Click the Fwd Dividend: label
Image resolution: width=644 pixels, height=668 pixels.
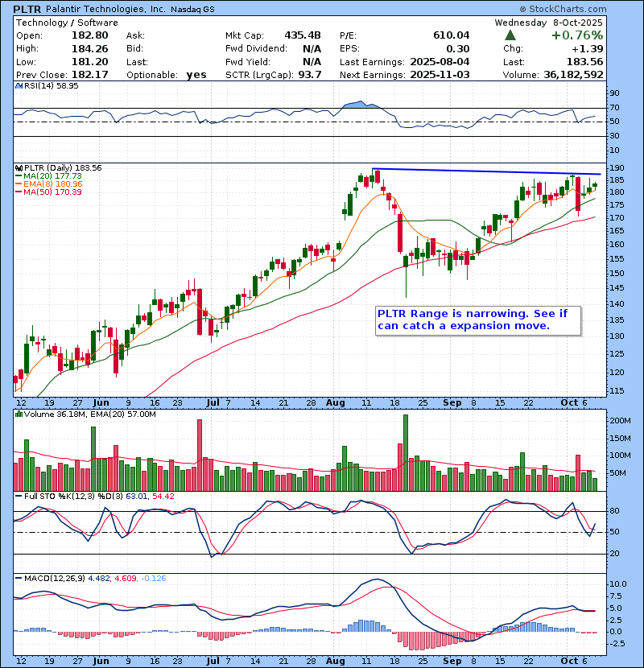[x=257, y=48]
